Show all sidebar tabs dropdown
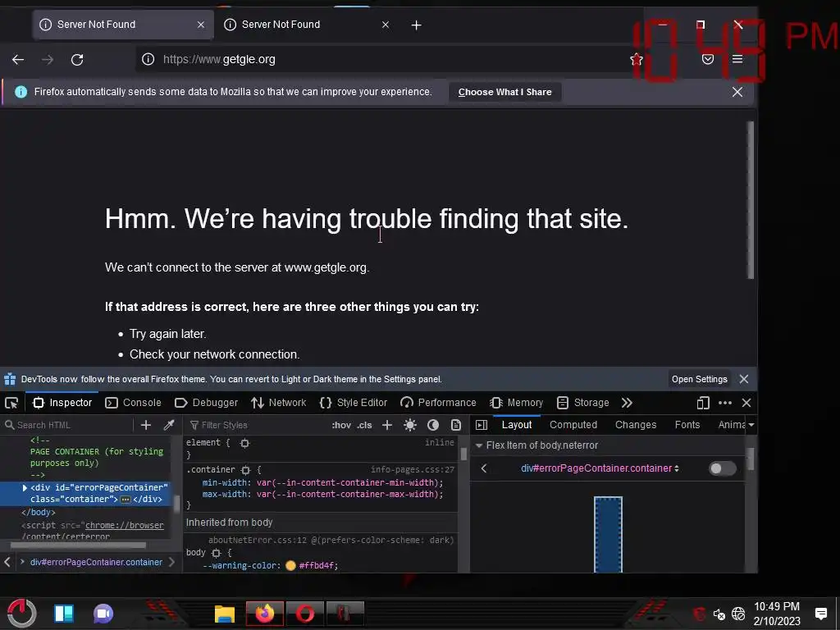840x630 pixels. [x=751, y=425]
